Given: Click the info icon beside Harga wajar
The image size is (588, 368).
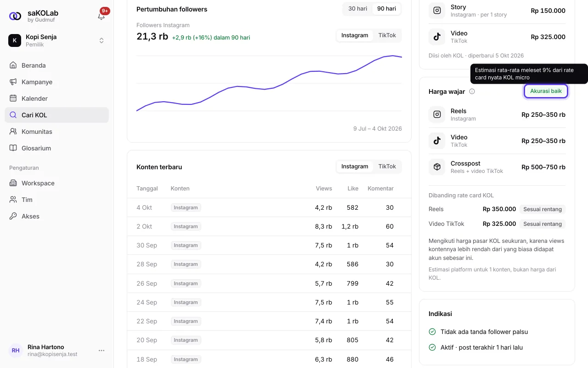Looking at the screenshot, I should coord(472,92).
